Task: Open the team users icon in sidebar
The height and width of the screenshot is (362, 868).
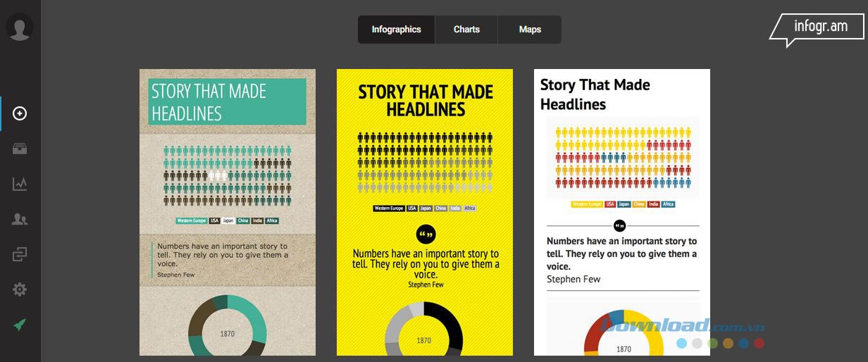Action: pyautogui.click(x=20, y=219)
